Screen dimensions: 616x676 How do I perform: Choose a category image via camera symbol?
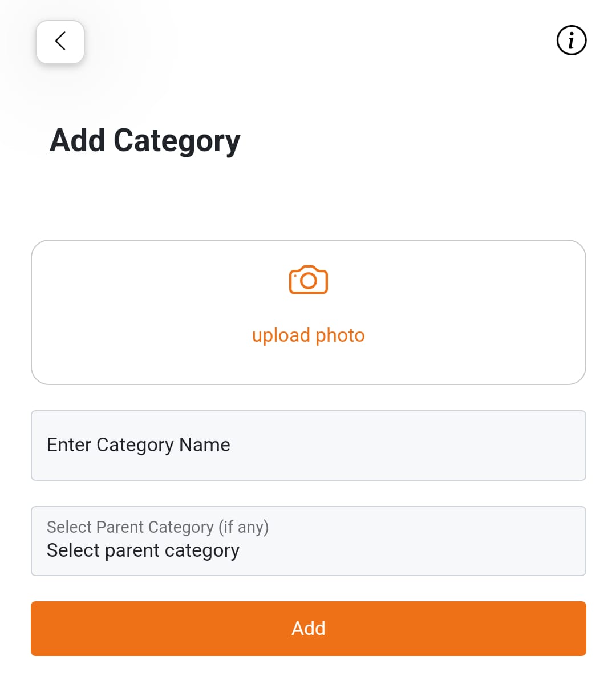tap(308, 280)
